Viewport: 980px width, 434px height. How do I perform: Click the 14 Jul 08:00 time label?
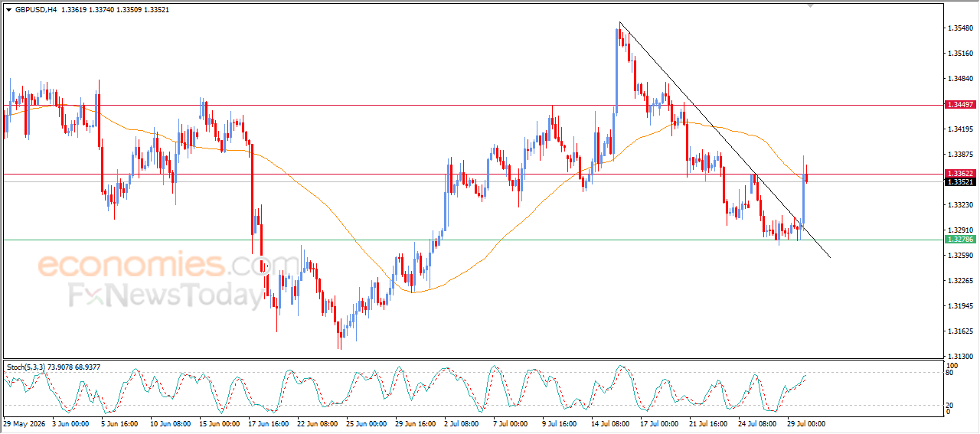click(x=612, y=423)
